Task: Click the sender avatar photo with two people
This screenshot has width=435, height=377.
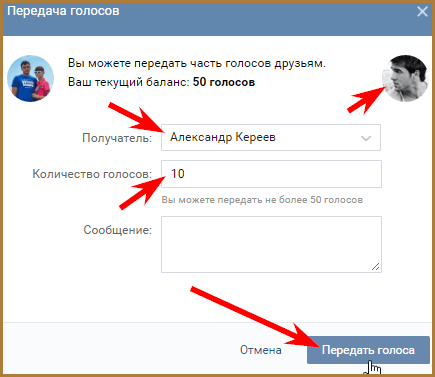Action: (30, 78)
